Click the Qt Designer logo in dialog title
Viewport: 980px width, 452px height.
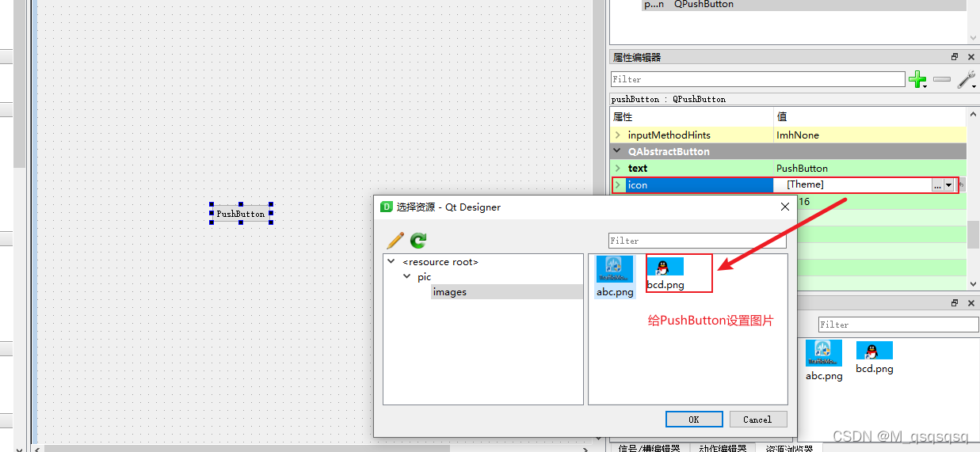coord(387,207)
